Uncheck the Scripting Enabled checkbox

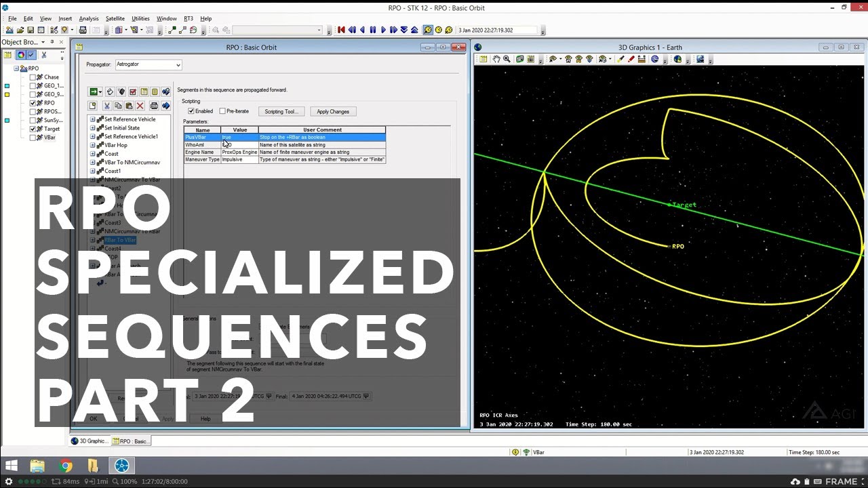pos(191,111)
